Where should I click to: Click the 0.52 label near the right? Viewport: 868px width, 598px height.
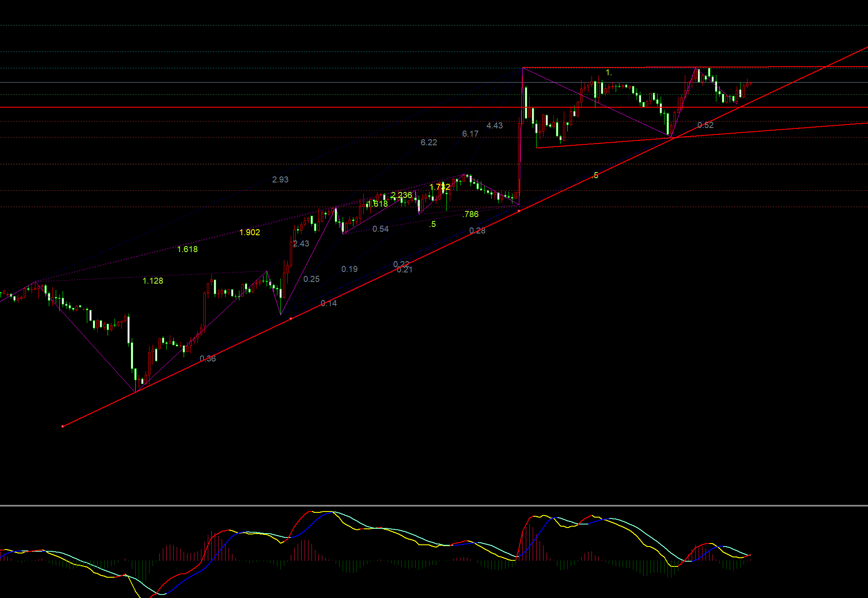coord(705,125)
